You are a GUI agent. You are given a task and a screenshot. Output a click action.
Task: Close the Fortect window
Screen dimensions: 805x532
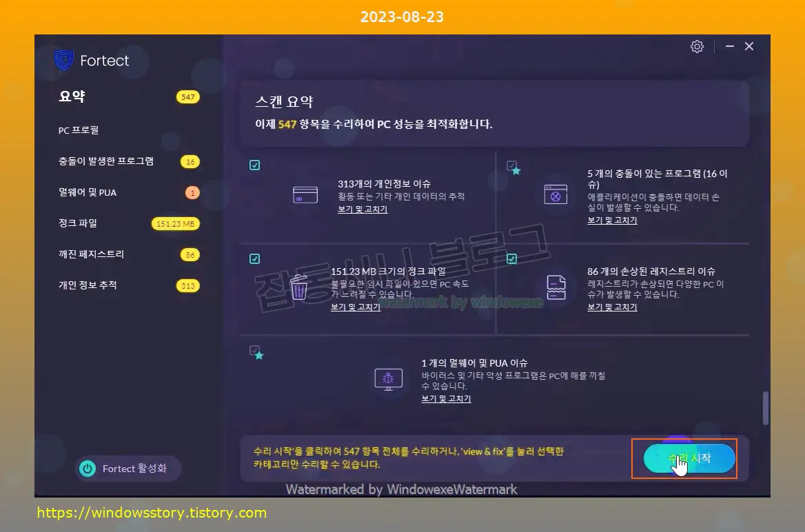(x=749, y=46)
